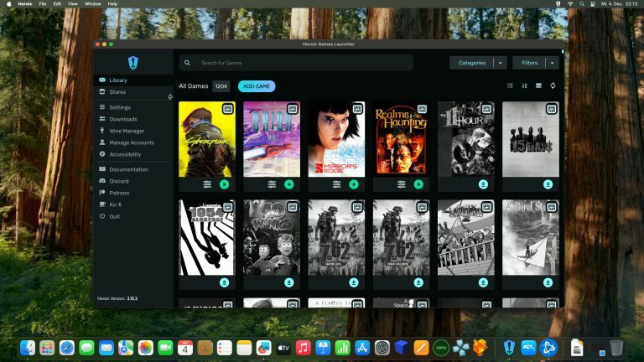Toggle sort-by-installed icon
The height and width of the screenshot is (362, 644).
[538, 85]
